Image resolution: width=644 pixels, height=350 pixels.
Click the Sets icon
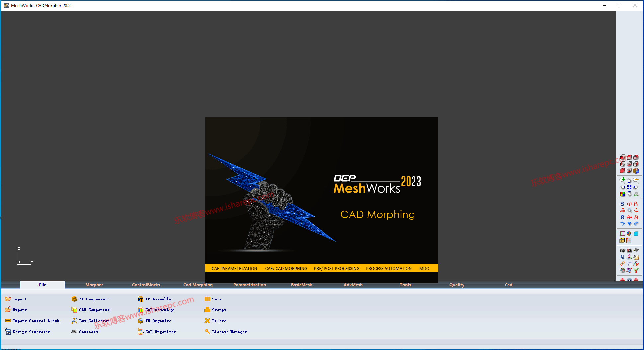coord(207,299)
